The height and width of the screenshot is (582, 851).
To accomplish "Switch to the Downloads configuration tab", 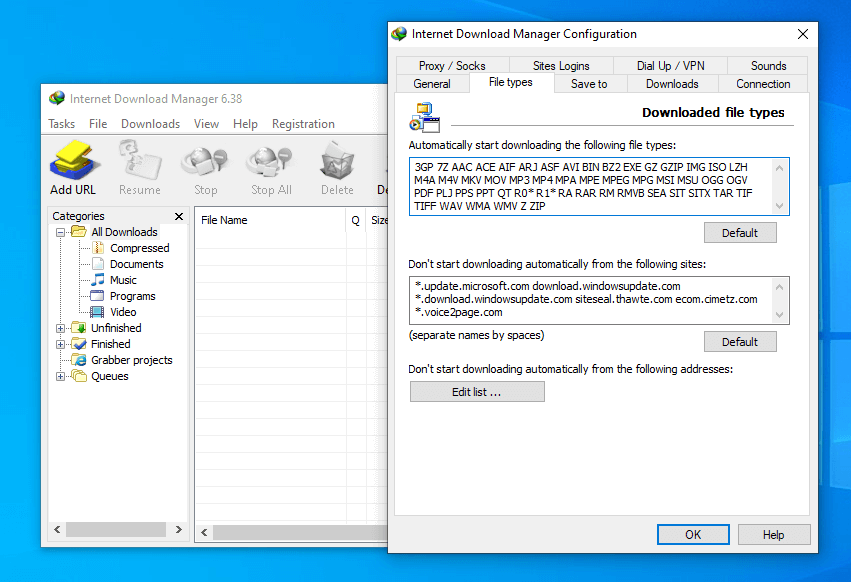I will (x=672, y=84).
